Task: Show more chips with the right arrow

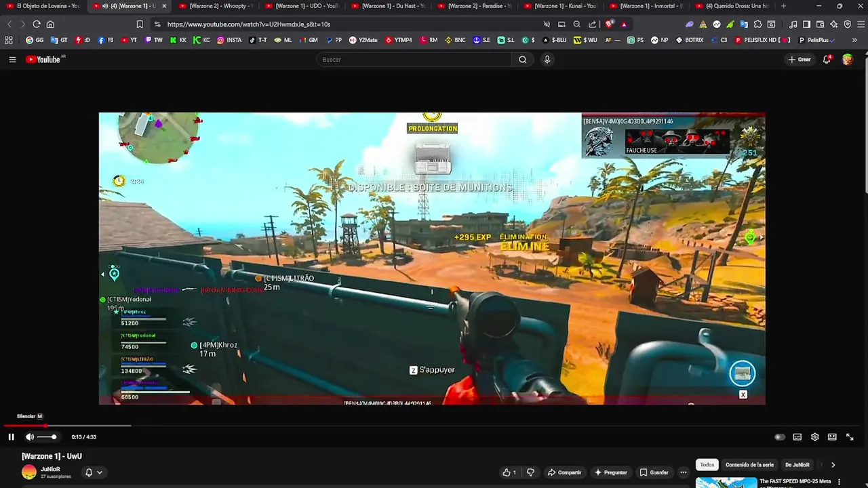Action: [x=833, y=465]
